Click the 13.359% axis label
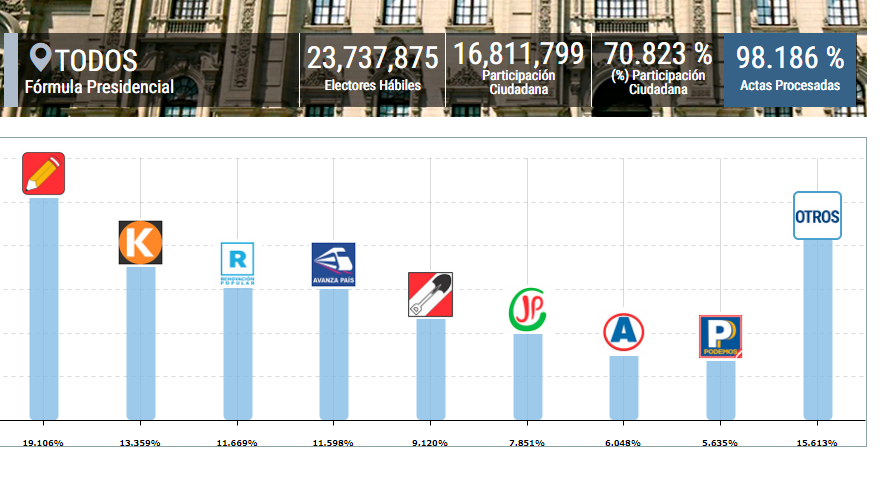The width and height of the screenshot is (883, 487). (140, 443)
